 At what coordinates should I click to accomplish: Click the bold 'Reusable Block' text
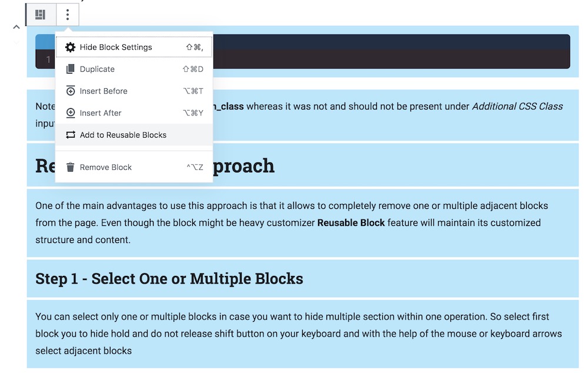pos(351,223)
